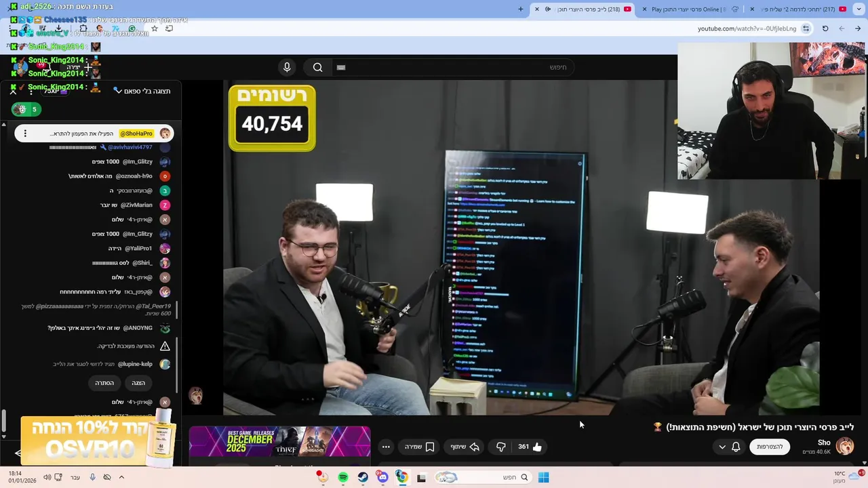This screenshot has height=488, width=868.
Task: Click the @lupine-kelp chat message
Action: click(x=111, y=364)
